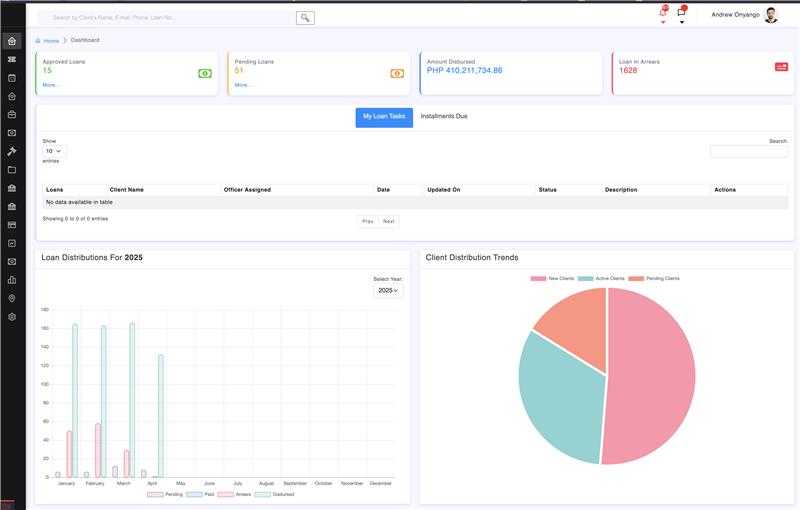Toggle the Active Clients legend item

(601, 278)
